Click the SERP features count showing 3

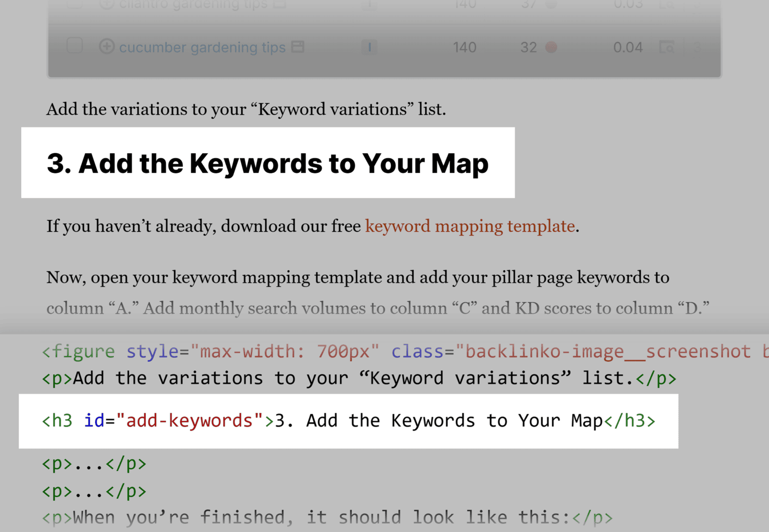698,47
